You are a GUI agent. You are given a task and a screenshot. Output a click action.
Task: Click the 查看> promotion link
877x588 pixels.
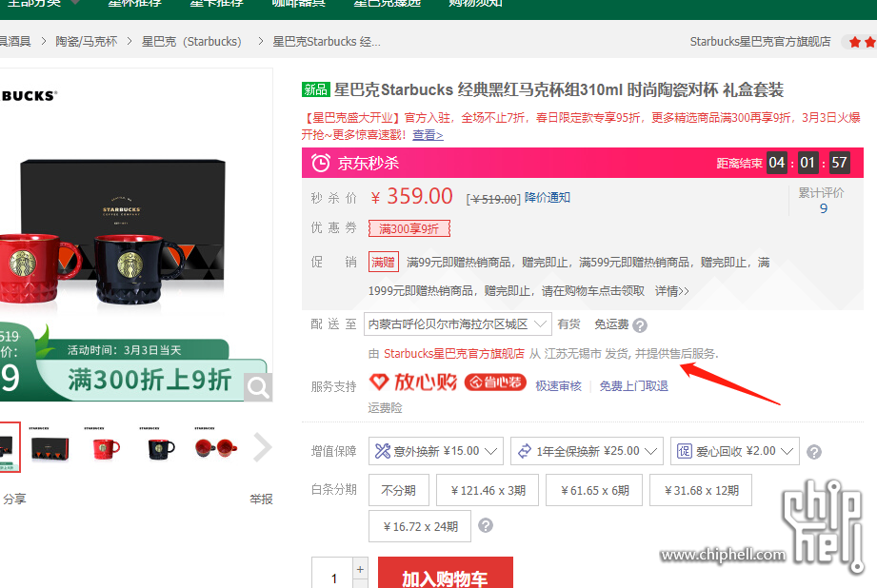[428, 135]
